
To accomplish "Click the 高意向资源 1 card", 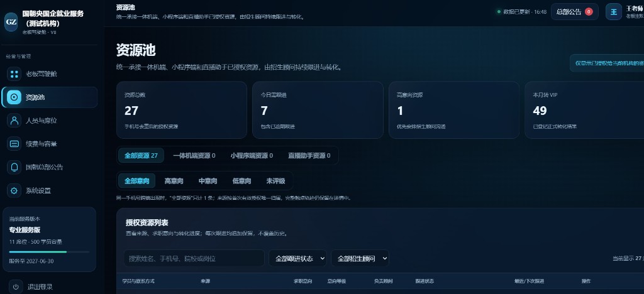I will tap(454, 110).
